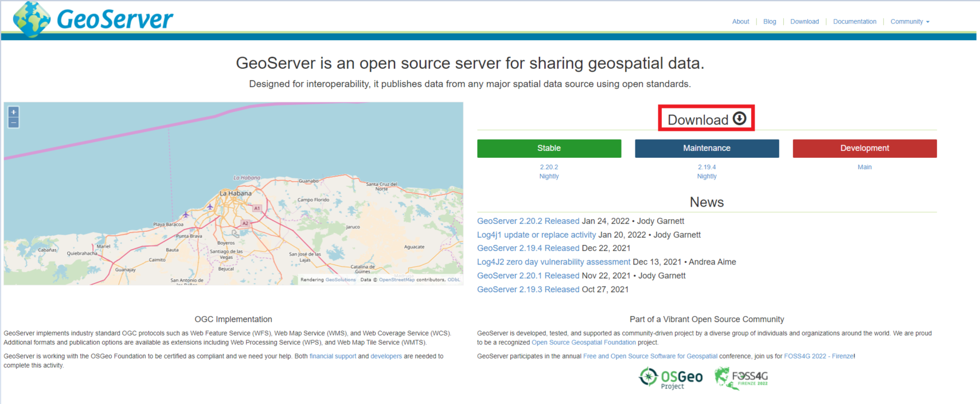The width and height of the screenshot is (980, 404).
Task: Click the Download section heading
Action: (698, 119)
